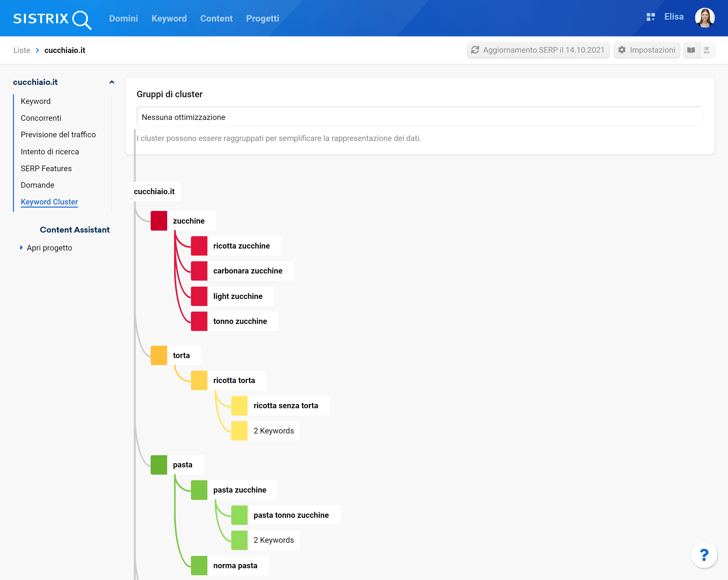Click the green norma pasta swatch
Viewport: 728px width, 580px height.
pos(199,565)
